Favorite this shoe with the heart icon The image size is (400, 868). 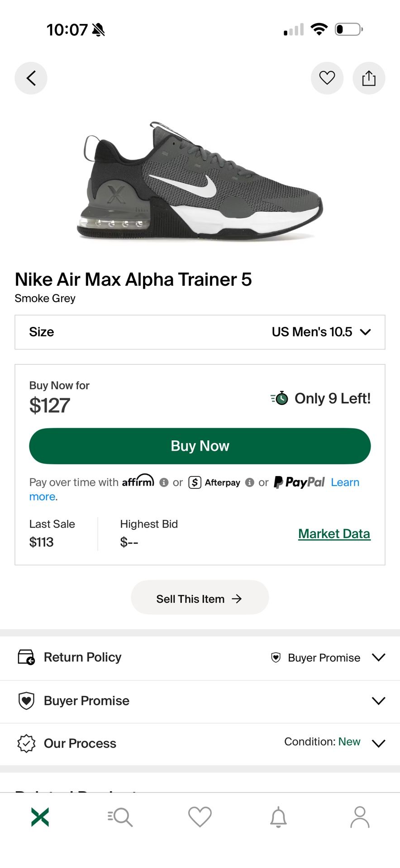pyautogui.click(x=327, y=78)
